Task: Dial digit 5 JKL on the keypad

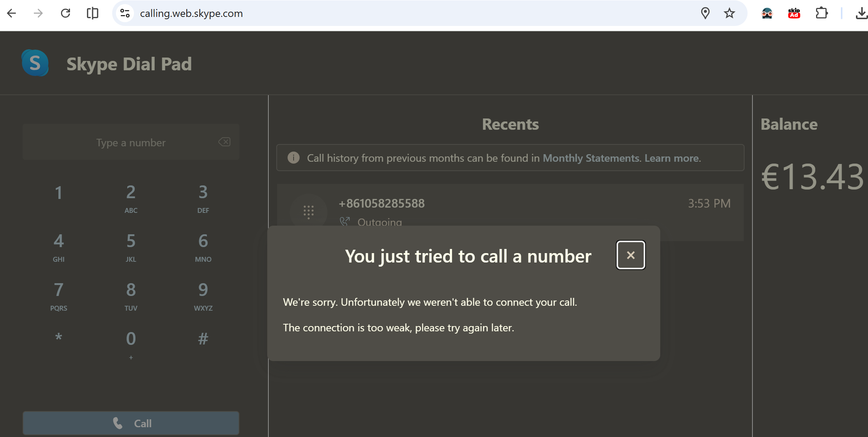Action: [x=131, y=247]
